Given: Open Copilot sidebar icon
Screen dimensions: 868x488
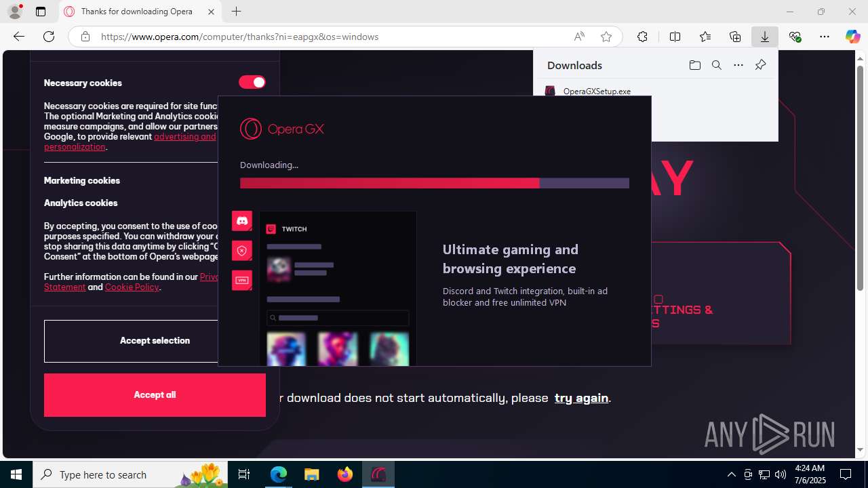Looking at the screenshot, I should tap(852, 37).
